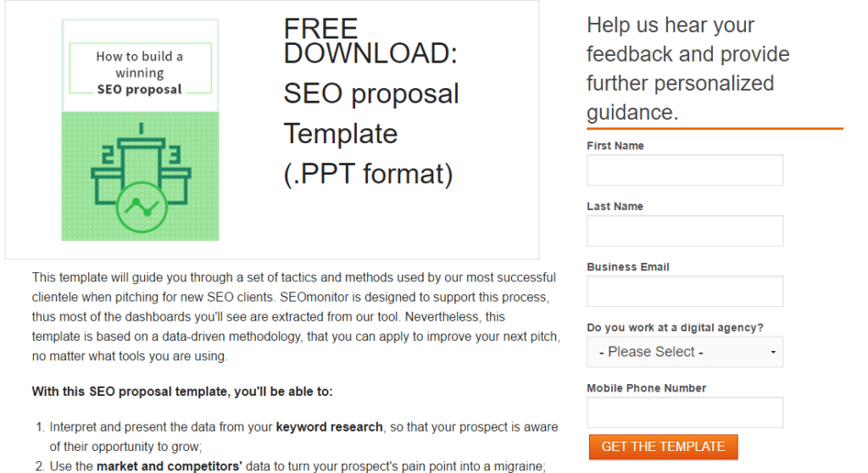Click the dropdown arrow beside Please Select
Viewport: 868px width, 473px height.
tap(773, 353)
